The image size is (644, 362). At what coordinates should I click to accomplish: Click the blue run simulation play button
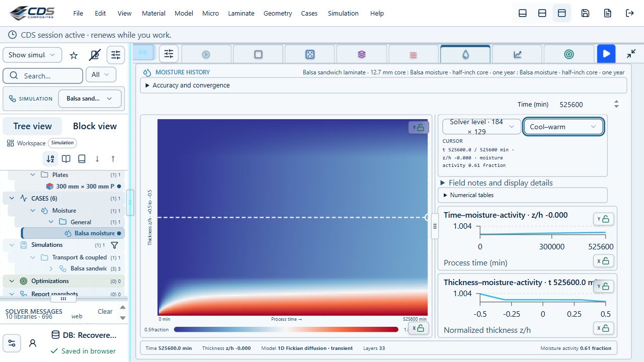point(606,54)
